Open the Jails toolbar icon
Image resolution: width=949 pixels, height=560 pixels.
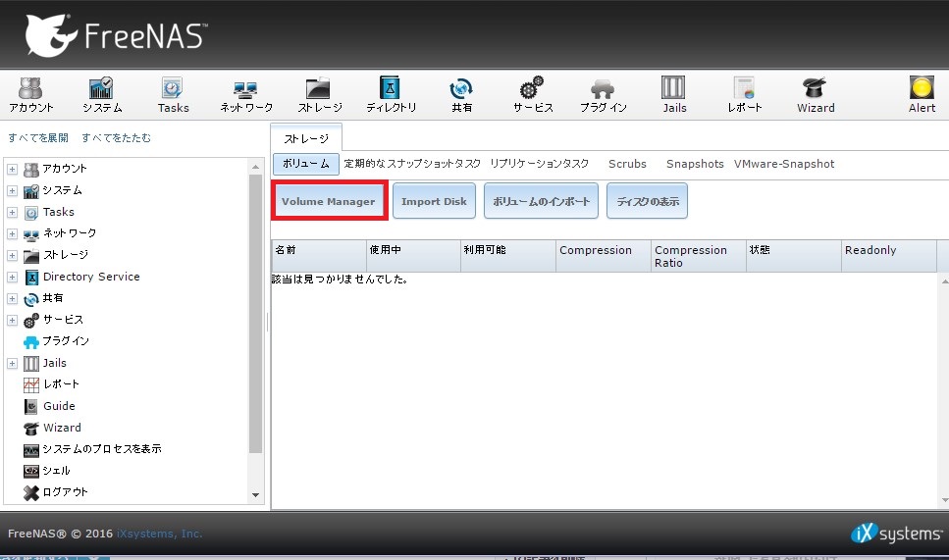[673, 95]
